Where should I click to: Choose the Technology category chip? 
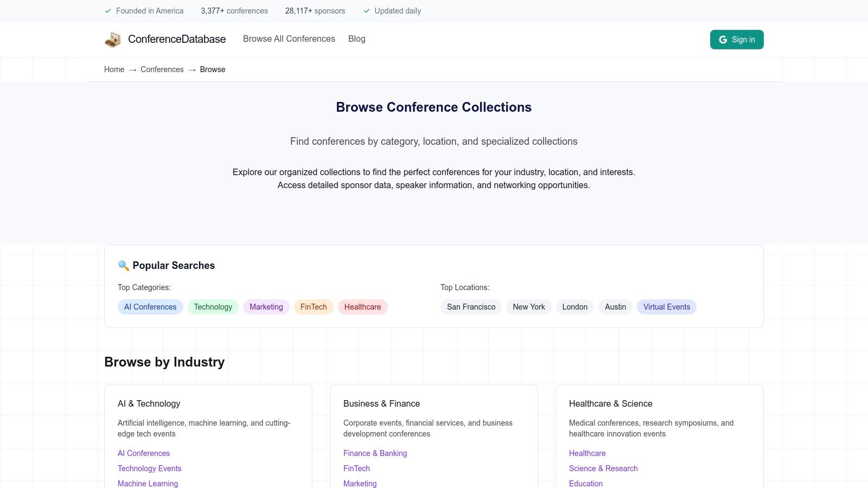click(x=213, y=307)
